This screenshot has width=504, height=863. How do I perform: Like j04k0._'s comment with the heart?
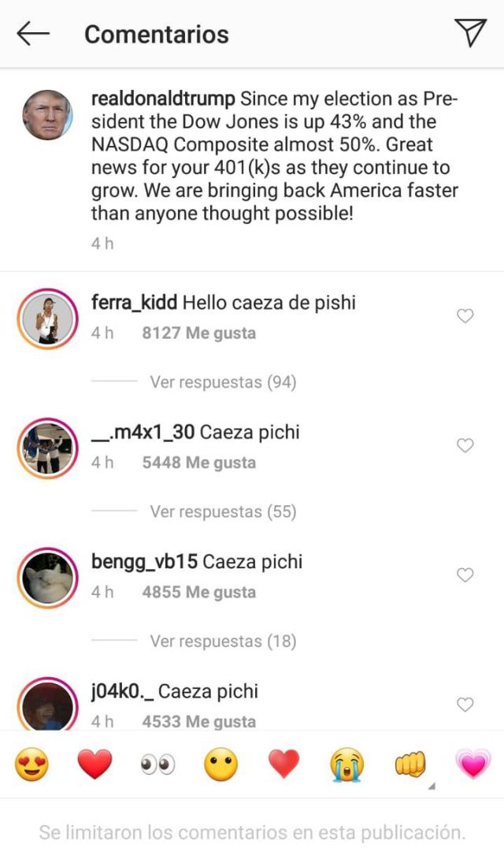tap(465, 705)
